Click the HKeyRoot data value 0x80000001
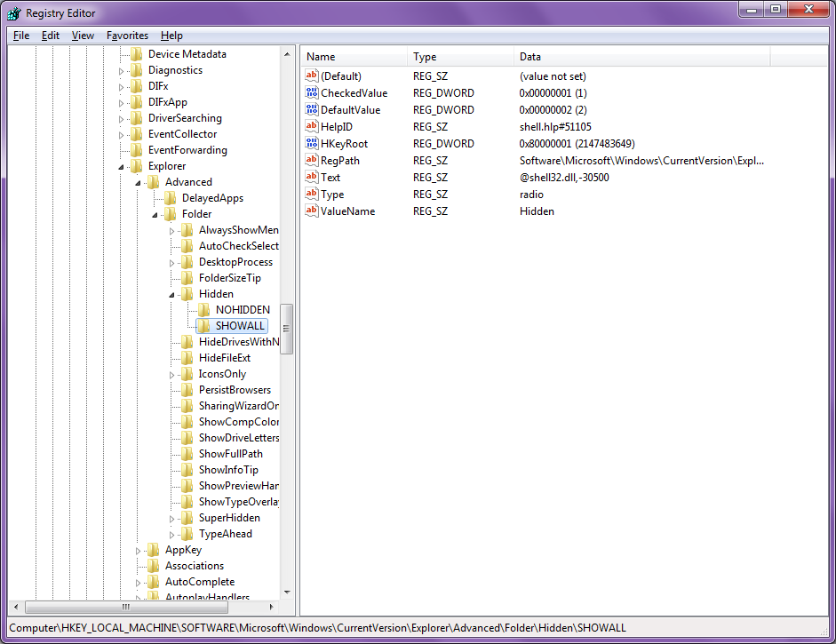 tap(577, 143)
